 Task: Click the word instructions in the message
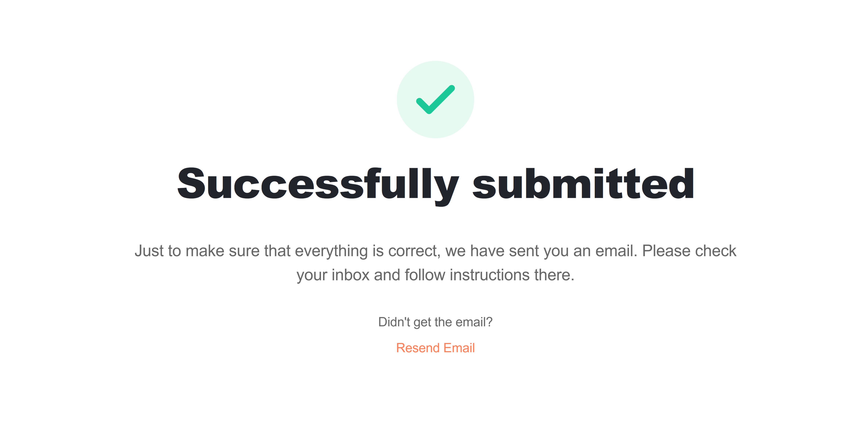(x=490, y=275)
